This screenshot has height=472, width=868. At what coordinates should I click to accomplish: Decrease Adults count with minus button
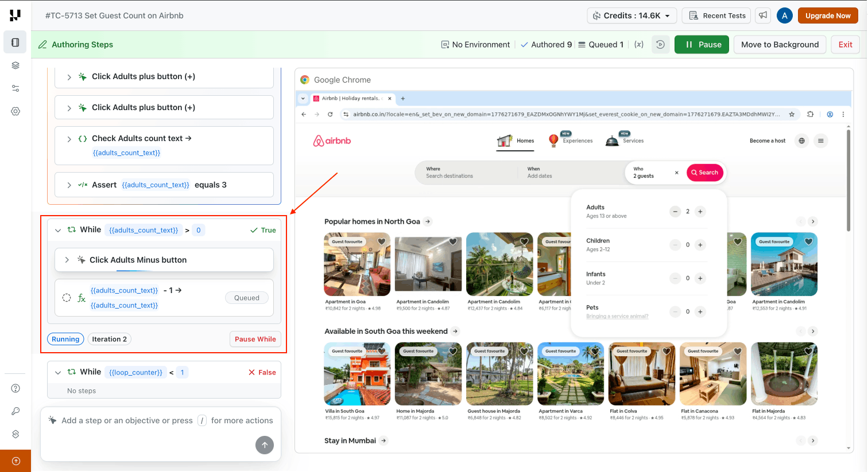click(x=675, y=212)
